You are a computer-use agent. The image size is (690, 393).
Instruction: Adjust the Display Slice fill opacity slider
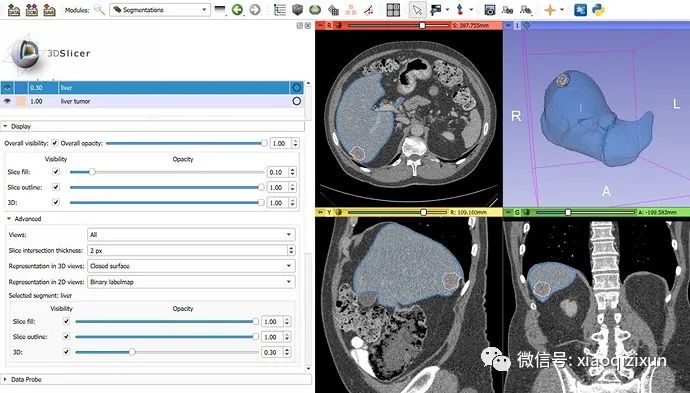[x=167, y=172]
